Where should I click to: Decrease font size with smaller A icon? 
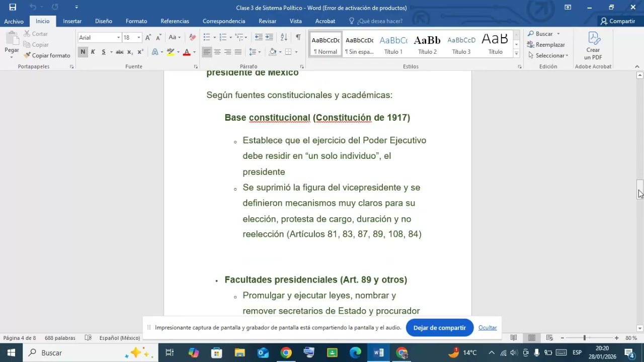[158, 38]
